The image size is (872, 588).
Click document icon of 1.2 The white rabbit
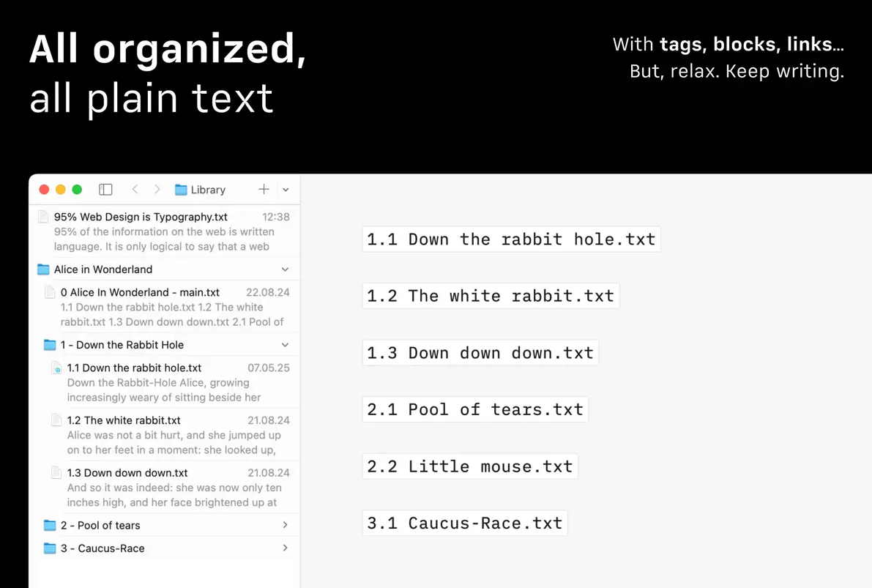[x=56, y=420]
